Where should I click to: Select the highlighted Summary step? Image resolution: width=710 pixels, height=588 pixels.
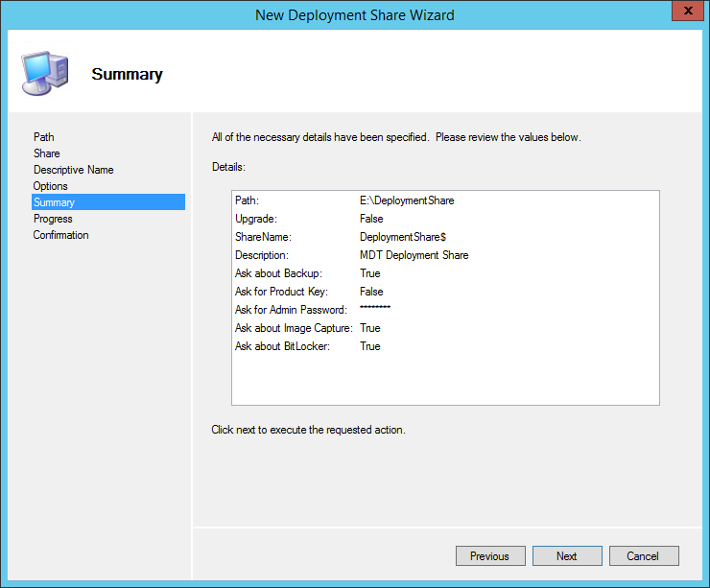click(x=54, y=202)
